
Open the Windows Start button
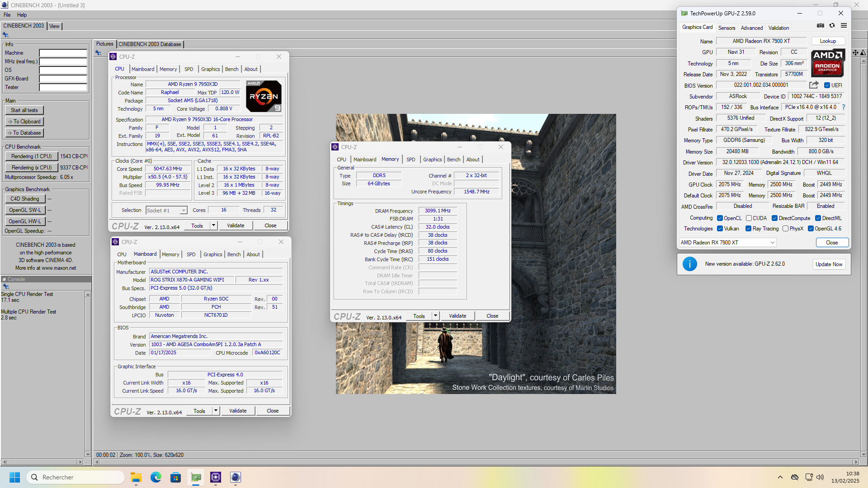[14, 477]
